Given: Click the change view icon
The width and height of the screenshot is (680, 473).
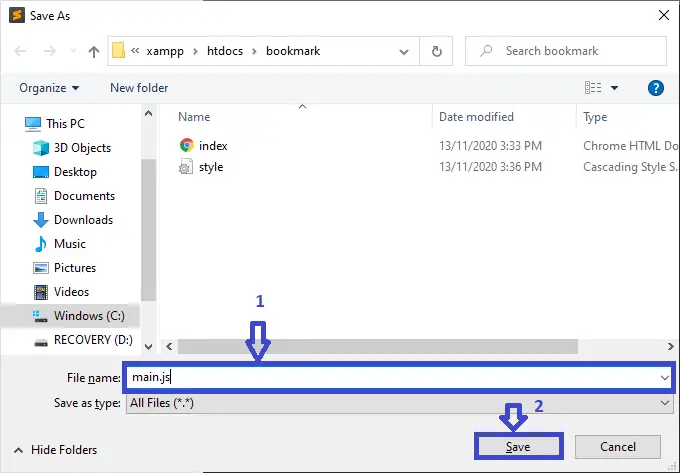Looking at the screenshot, I should click(x=593, y=88).
